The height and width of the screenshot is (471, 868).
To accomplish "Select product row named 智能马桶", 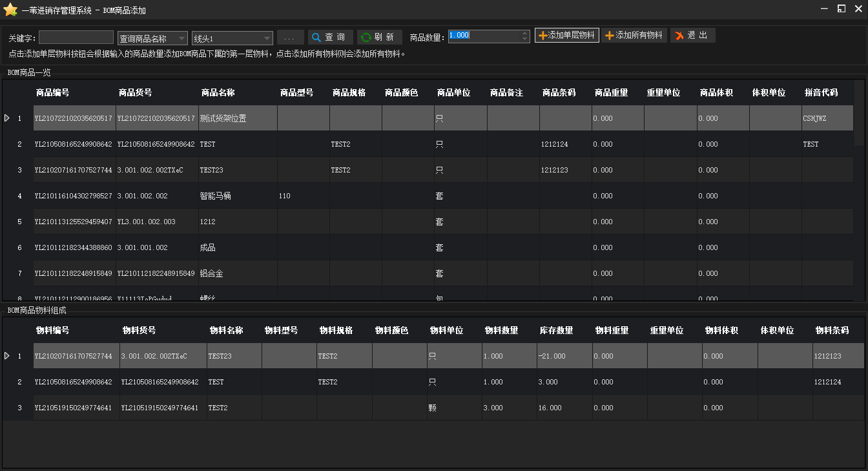I will pos(428,196).
